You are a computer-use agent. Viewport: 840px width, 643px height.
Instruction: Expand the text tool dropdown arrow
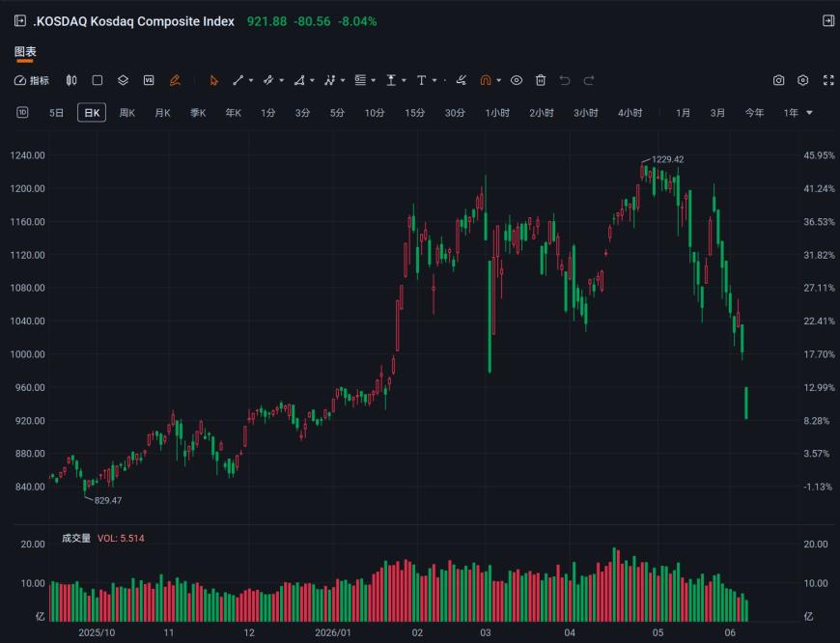(434, 80)
